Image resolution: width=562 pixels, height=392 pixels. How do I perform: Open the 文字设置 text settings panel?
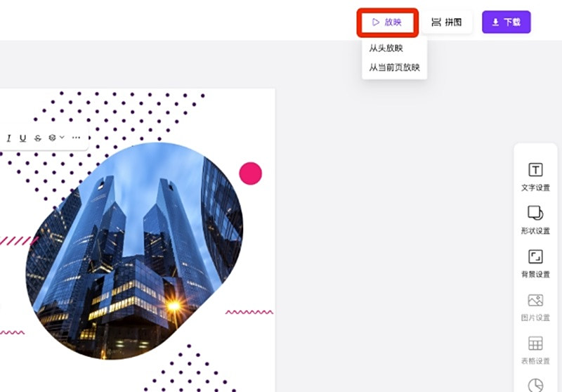coord(535,177)
